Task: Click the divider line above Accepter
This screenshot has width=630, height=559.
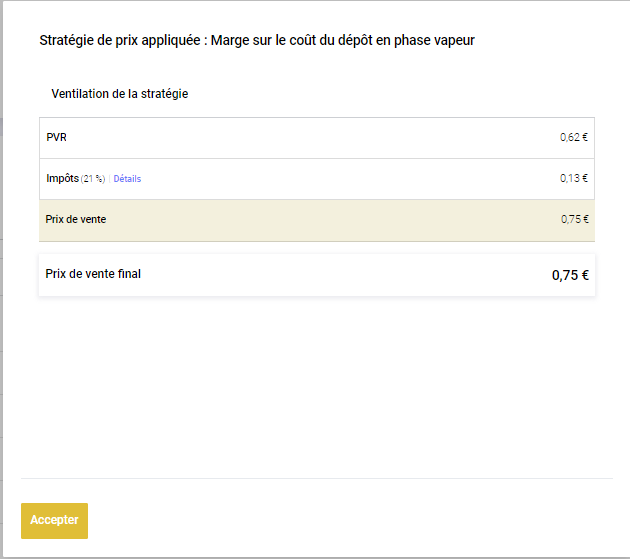Action: (x=316, y=478)
